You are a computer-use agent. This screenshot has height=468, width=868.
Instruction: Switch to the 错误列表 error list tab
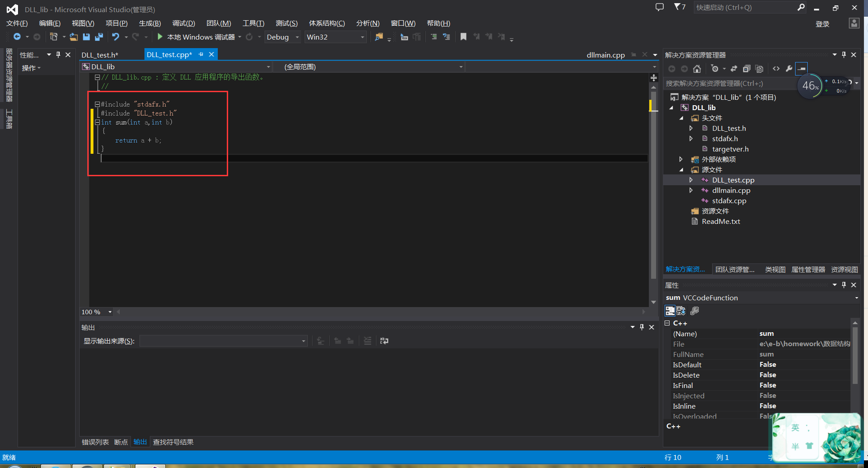pyautogui.click(x=95, y=442)
